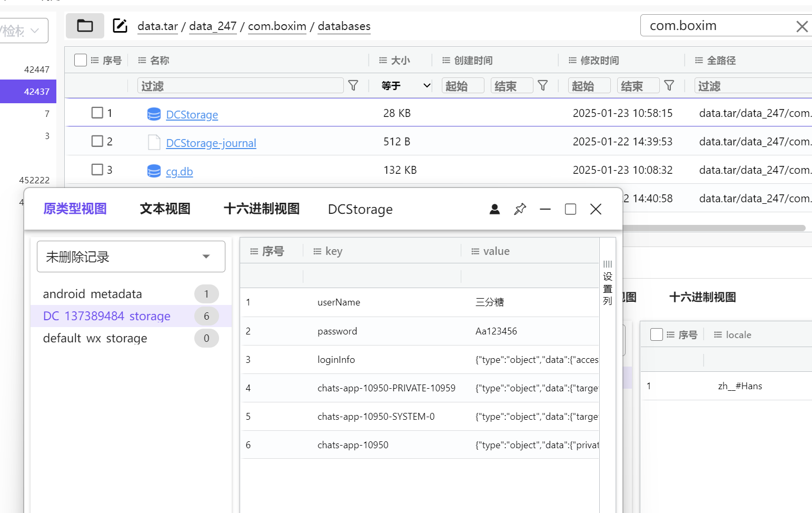Navigate to data.tar in the breadcrumb

(x=157, y=26)
